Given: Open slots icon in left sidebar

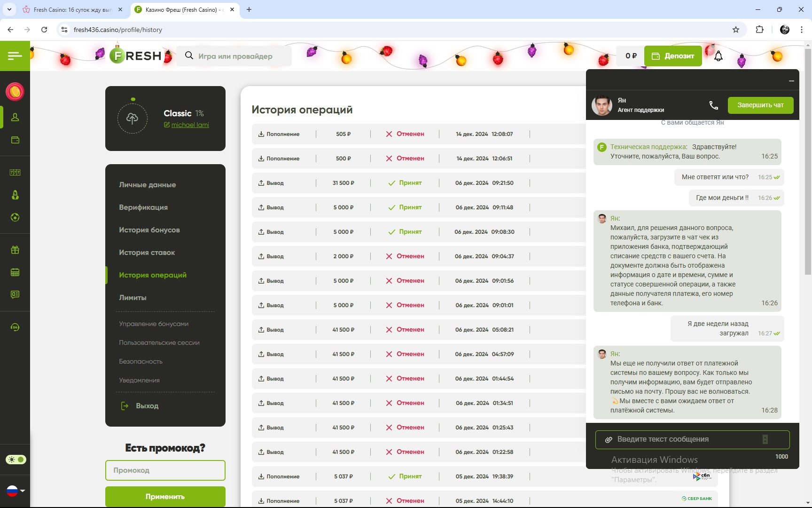Looking at the screenshot, I should tap(15, 173).
